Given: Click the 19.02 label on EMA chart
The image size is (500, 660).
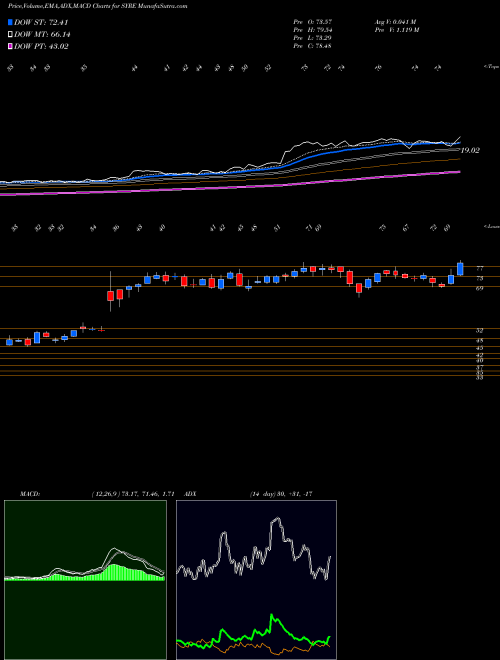Looking at the screenshot, I should click(x=470, y=150).
